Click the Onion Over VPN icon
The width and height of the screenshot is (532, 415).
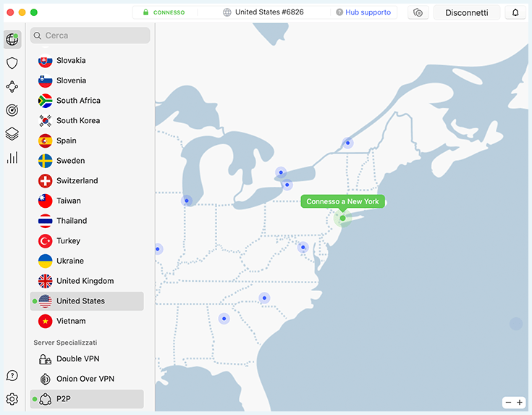(45, 379)
